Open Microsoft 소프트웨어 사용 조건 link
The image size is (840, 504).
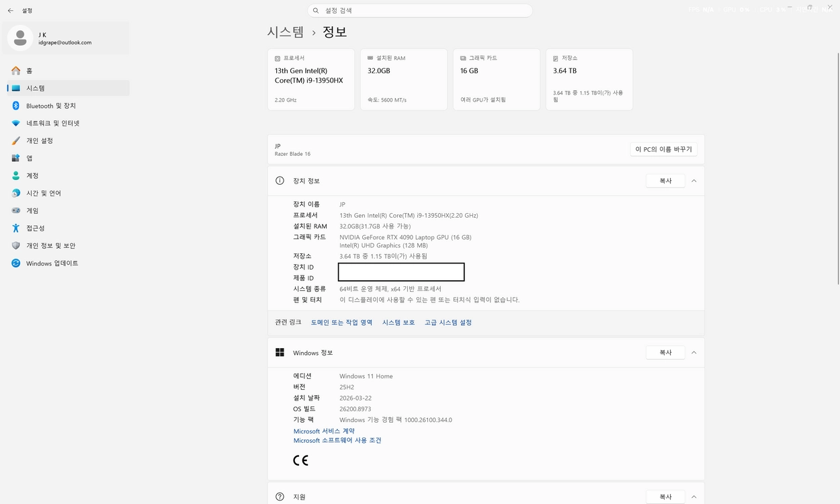click(x=337, y=440)
